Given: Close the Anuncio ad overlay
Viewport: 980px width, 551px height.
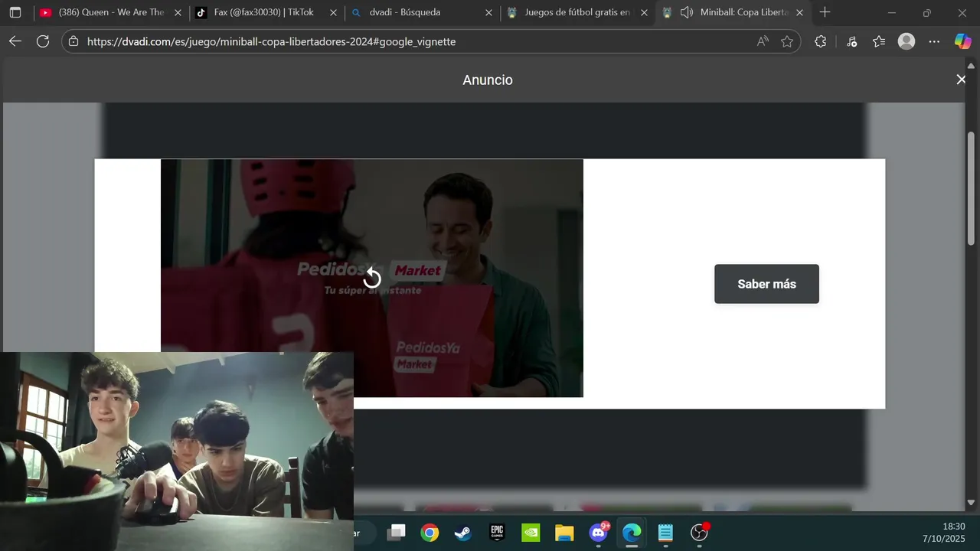Looking at the screenshot, I should pos(961,80).
